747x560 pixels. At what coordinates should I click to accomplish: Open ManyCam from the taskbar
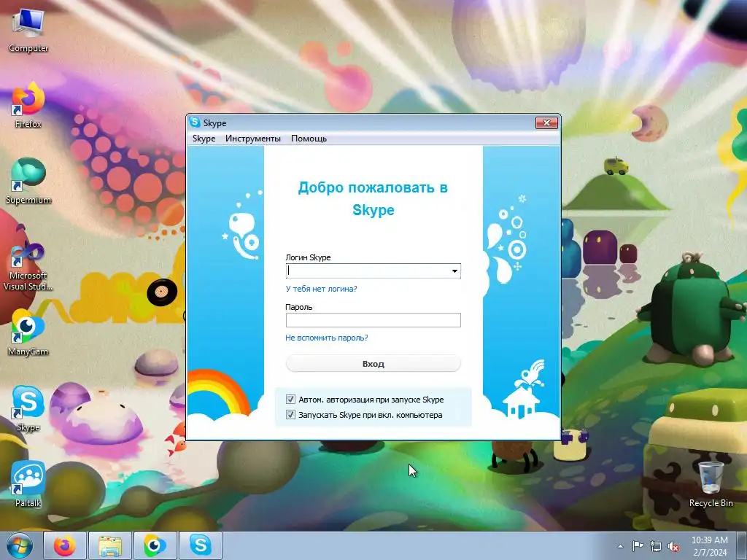click(155, 545)
